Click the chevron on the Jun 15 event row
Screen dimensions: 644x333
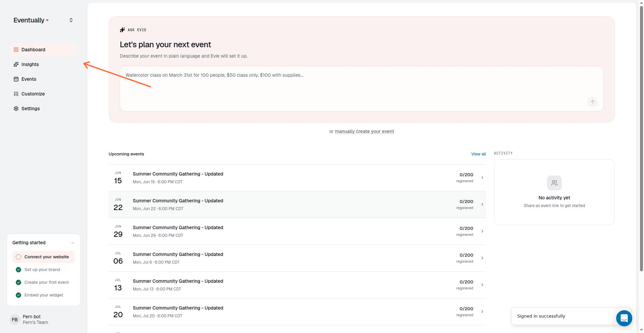[x=482, y=178]
